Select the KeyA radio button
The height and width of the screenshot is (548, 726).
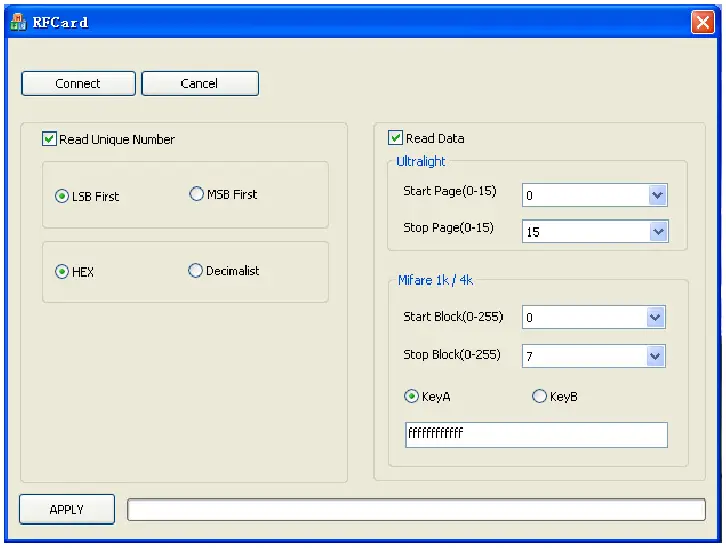411,396
